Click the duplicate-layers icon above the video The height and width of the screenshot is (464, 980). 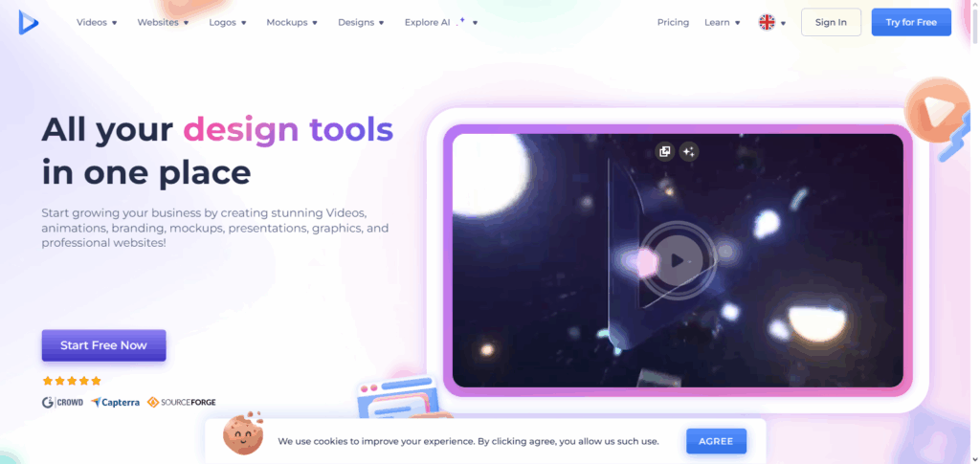click(x=665, y=151)
